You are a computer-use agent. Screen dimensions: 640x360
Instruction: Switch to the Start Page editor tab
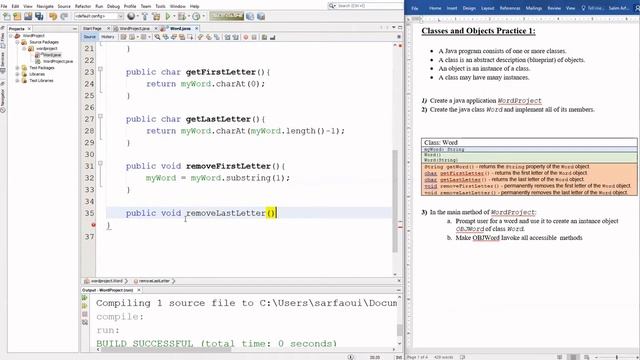(92, 29)
